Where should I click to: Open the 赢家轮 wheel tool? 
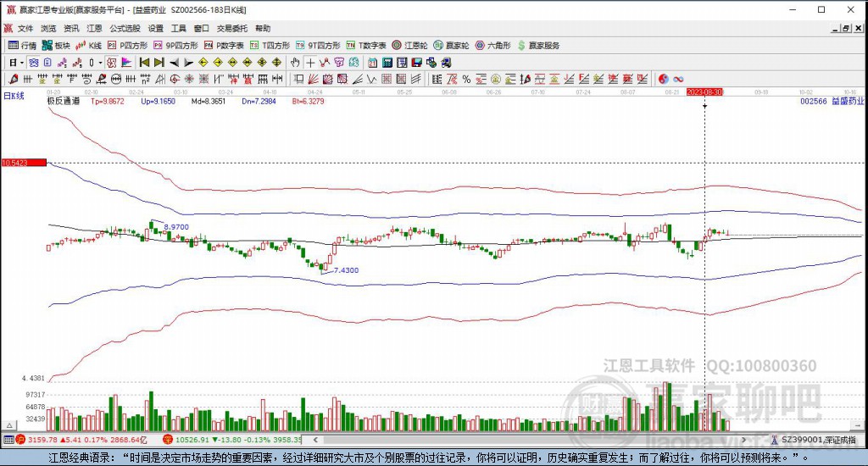point(451,46)
